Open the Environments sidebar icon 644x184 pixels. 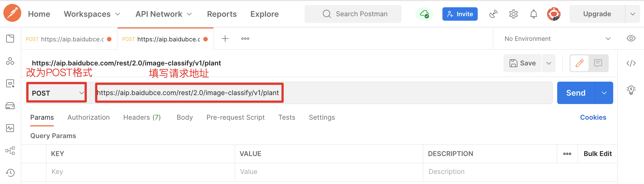pos(10,83)
